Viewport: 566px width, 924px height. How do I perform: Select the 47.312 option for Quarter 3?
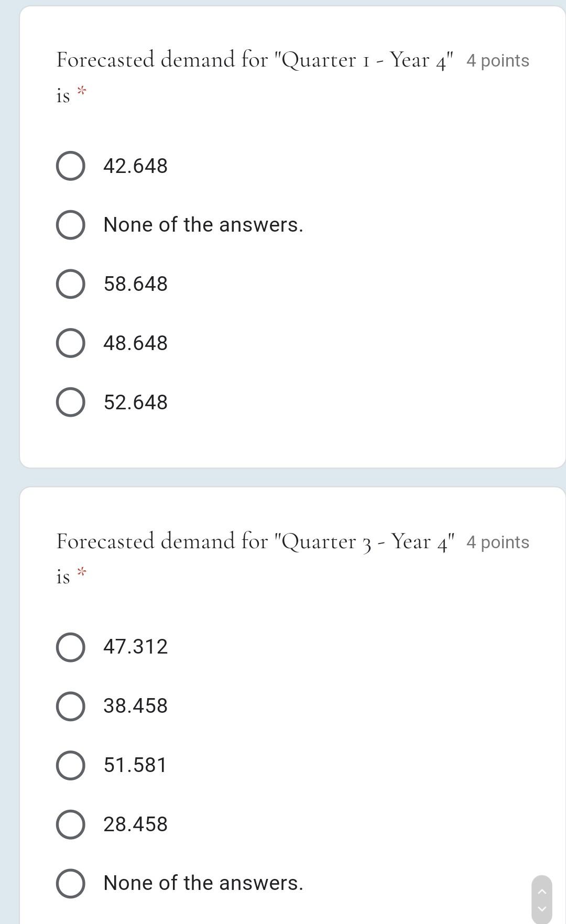click(x=71, y=646)
